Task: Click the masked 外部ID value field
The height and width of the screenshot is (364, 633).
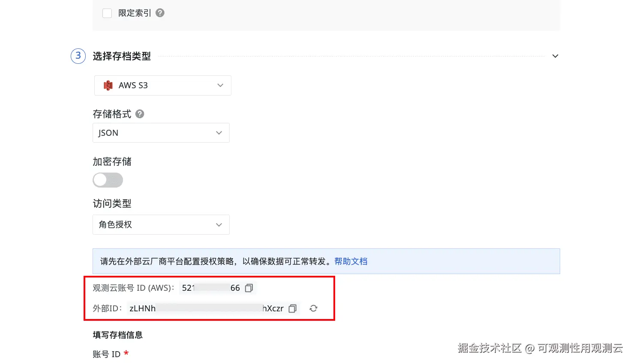Action: tap(206, 308)
